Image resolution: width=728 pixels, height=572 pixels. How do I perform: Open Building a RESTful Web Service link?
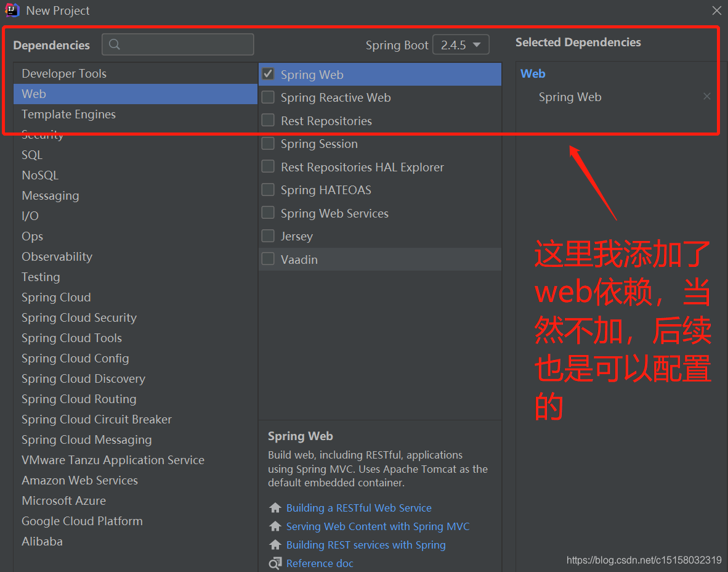click(359, 508)
